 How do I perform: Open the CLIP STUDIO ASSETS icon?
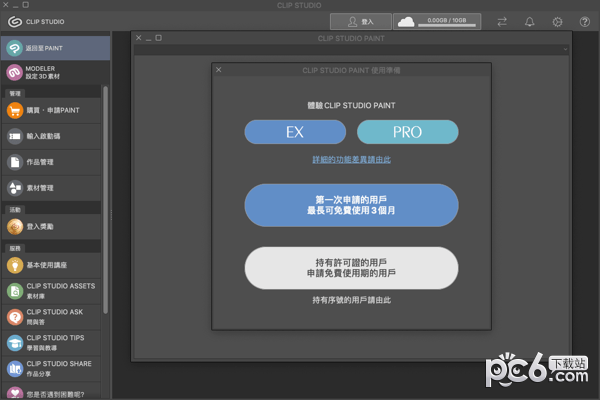[x=15, y=291]
